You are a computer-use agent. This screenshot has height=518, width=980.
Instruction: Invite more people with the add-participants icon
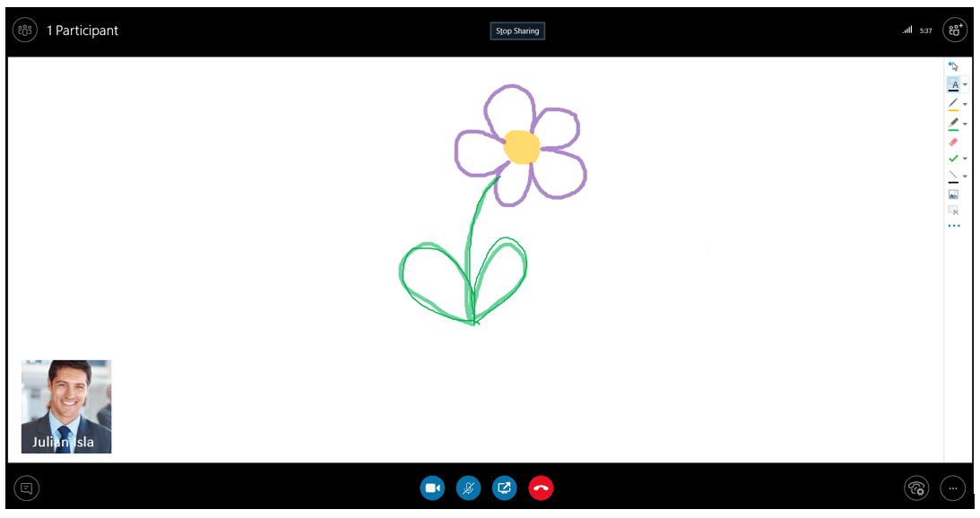[x=955, y=30]
